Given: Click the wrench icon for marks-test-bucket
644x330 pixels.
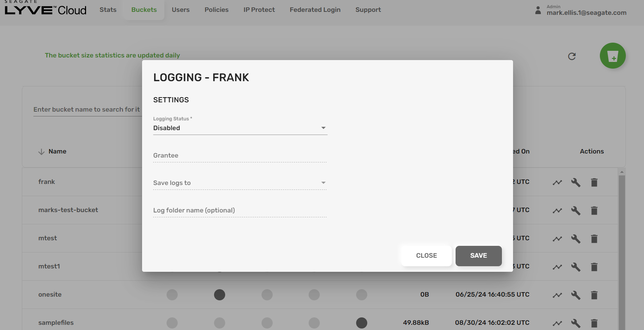Looking at the screenshot, I should click(576, 211).
